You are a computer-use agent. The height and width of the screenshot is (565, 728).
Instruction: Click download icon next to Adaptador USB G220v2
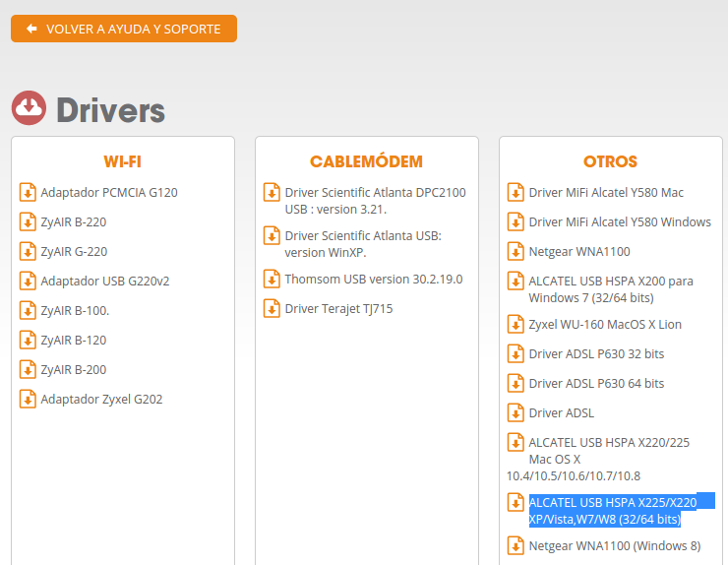pyautogui.click(x=28, y=282)
